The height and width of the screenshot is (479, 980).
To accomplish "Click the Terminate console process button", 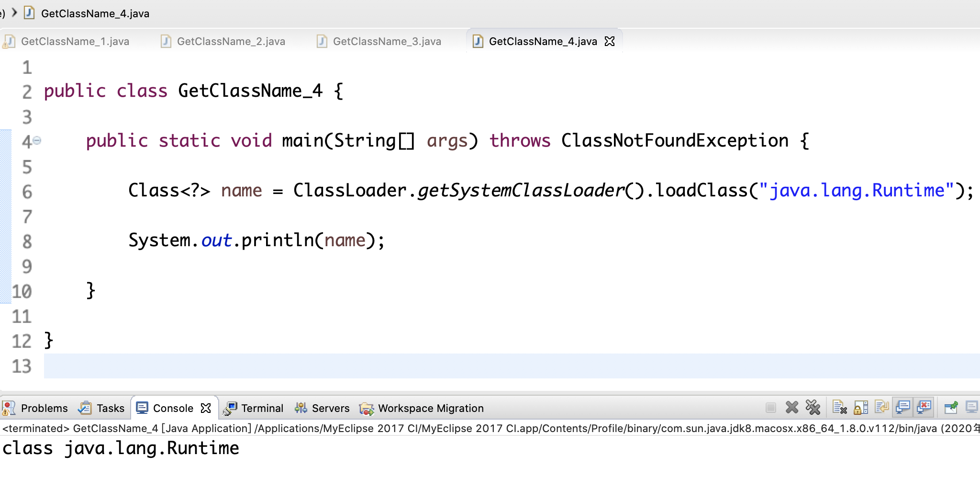I will [770, 408].
